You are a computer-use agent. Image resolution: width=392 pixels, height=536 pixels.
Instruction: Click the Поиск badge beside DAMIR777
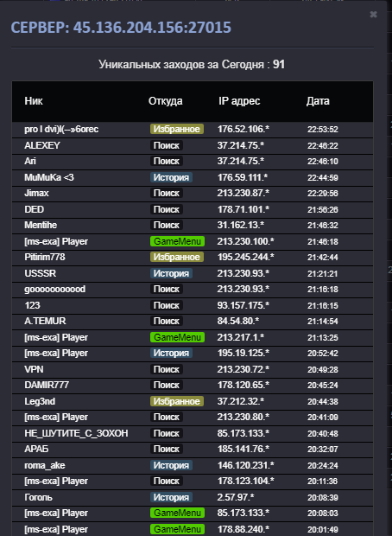pyautogui.click(x=167, y=386)
